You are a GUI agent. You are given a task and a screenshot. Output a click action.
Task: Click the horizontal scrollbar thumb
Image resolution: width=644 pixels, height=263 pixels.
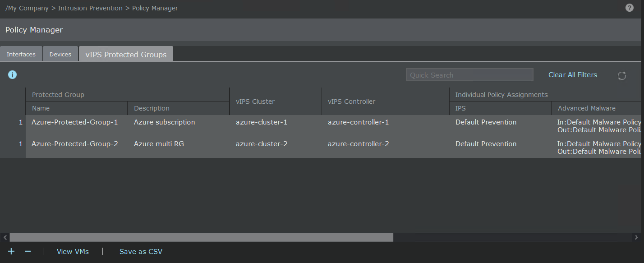tap(202, 237)
